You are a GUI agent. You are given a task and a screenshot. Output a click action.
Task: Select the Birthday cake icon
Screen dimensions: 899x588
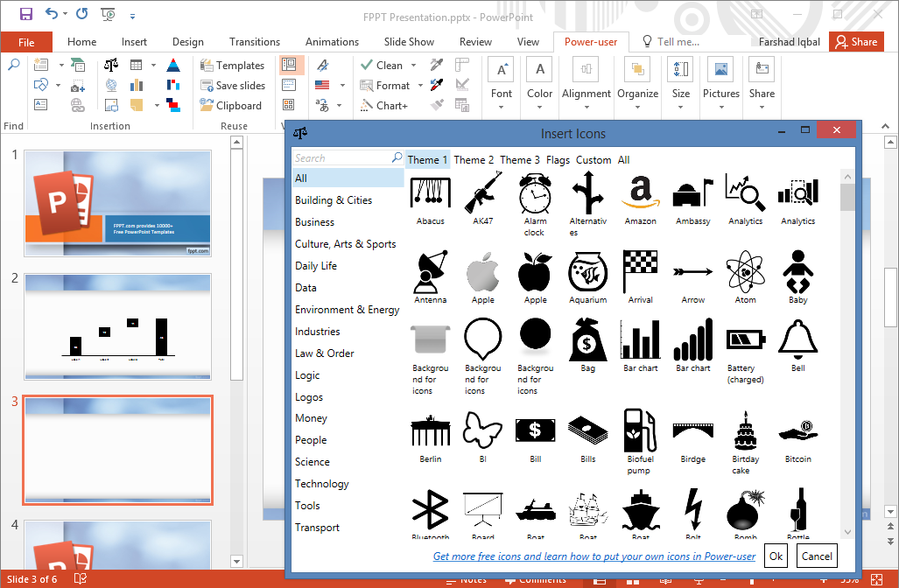click(x=745, y=429)
